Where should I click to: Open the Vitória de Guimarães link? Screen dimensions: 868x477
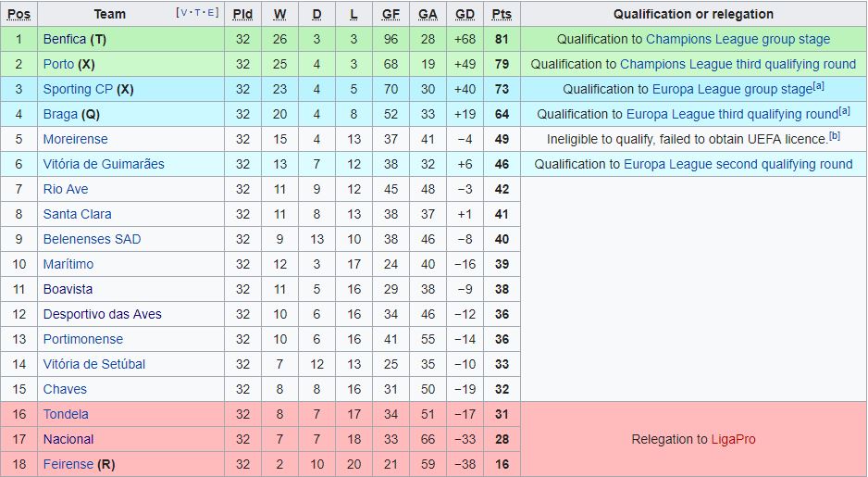tap(104, 164)
